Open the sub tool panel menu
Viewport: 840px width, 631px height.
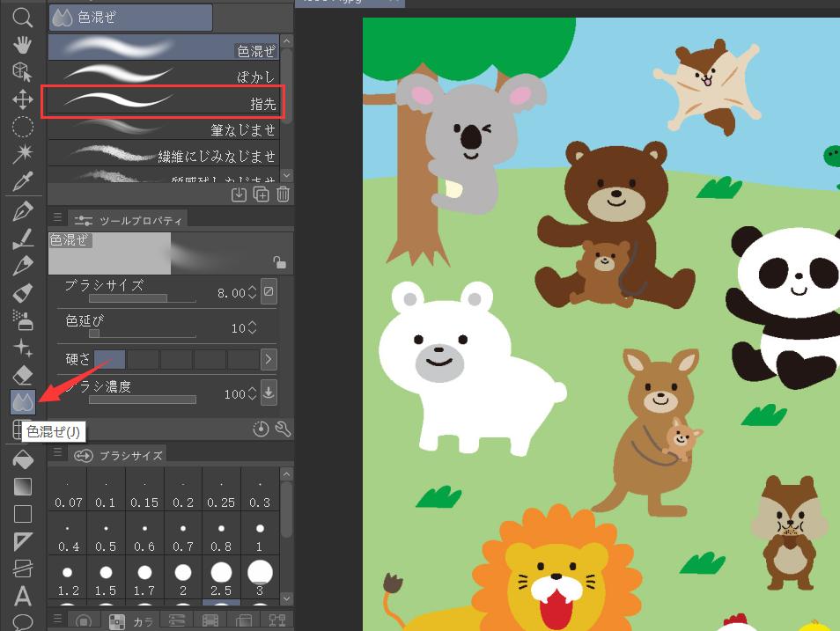pyautogui.click(x=57, y=217)
